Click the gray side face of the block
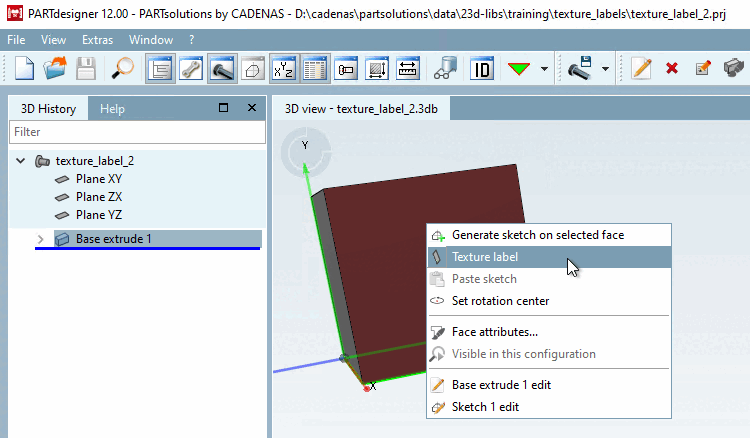The width and height of the screenshot is (750, 438). 335,277
